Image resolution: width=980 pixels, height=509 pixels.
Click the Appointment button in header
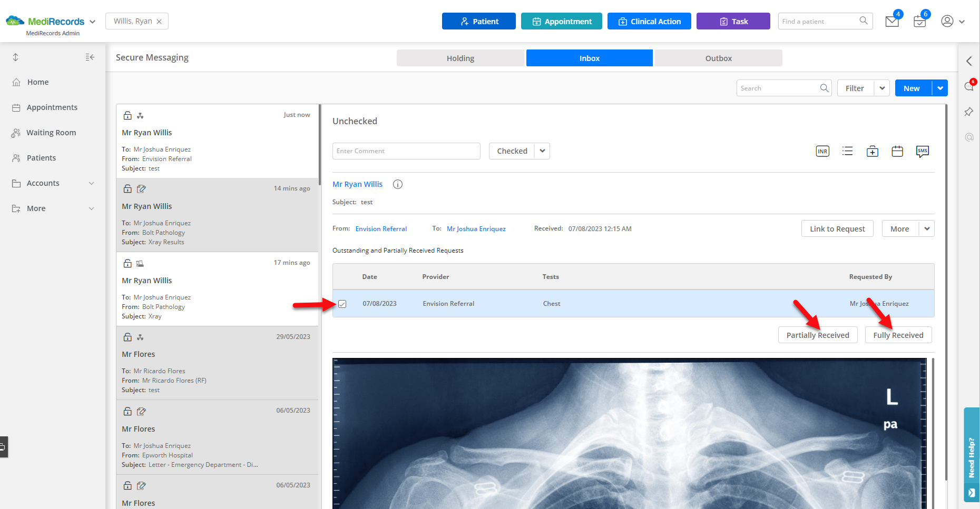[x=562, y=21]
